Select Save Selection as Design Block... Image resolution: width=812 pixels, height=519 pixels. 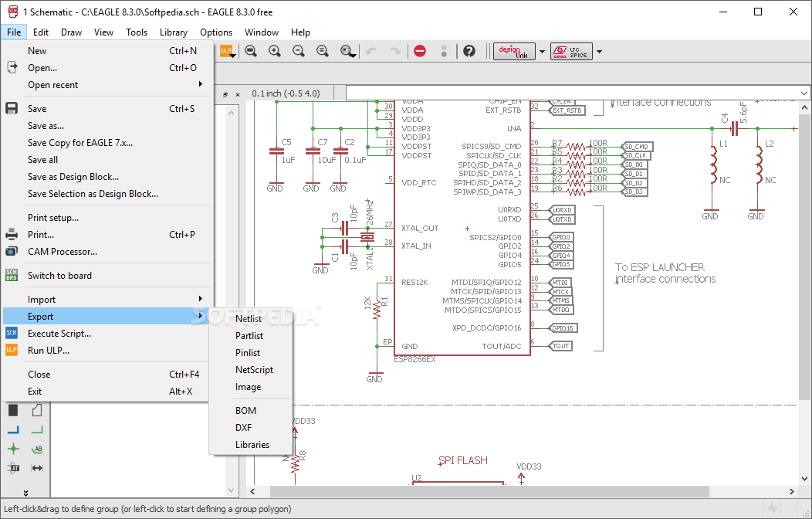[x=107, y=194]
